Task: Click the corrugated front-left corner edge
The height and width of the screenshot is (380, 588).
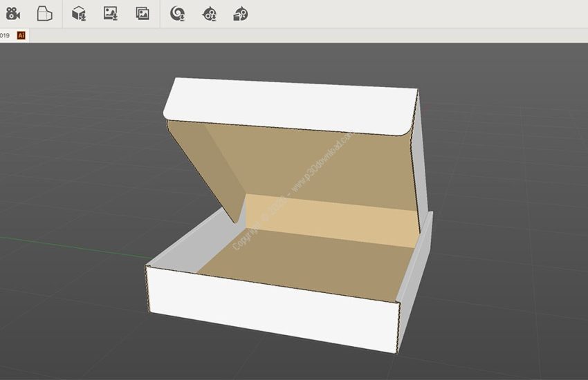Action: pos(147,290)
